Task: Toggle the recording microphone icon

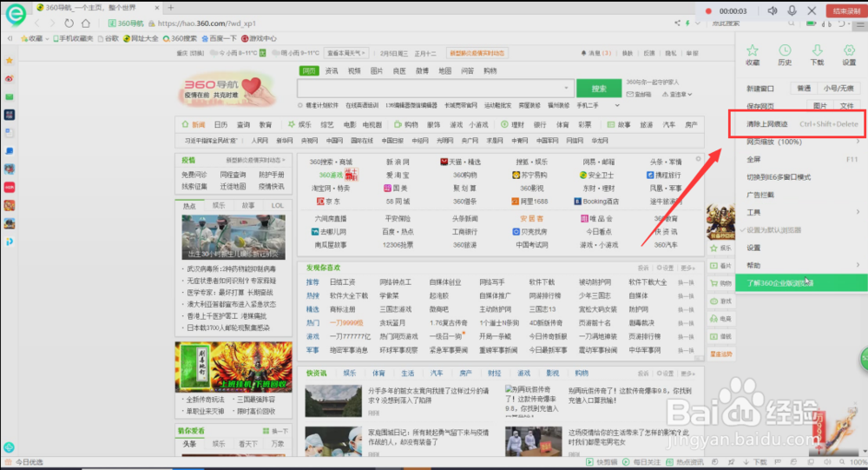Action: [792, 10]
